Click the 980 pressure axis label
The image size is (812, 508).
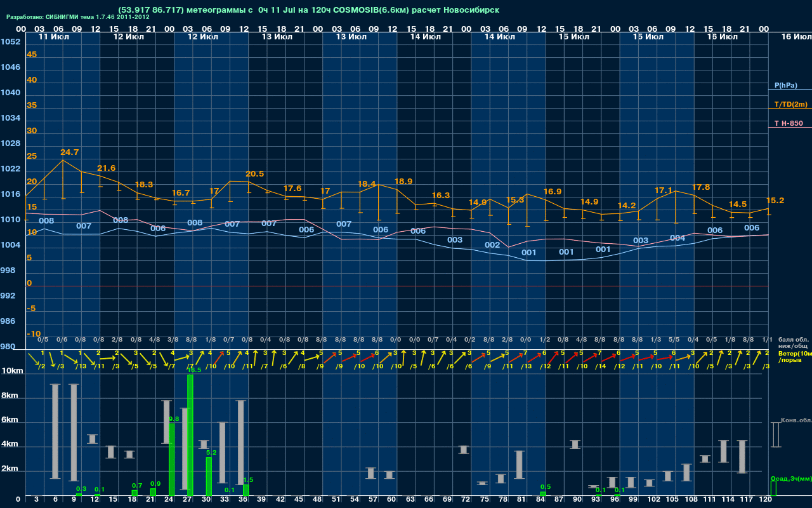pyautogui.click(x=7, y=347)
